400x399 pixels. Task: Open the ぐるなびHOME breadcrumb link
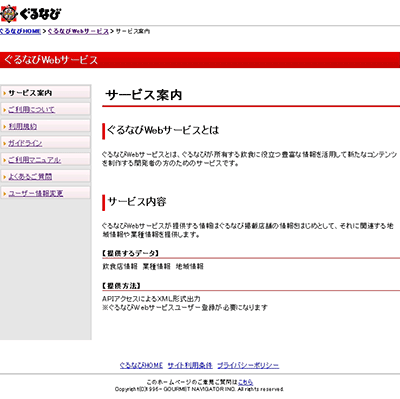[x=20, y=31]
